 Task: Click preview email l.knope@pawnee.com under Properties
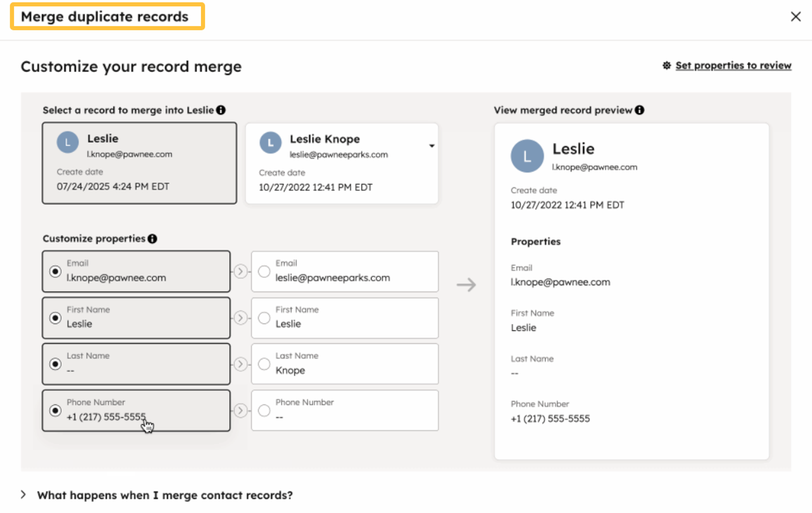coord(560,282)
